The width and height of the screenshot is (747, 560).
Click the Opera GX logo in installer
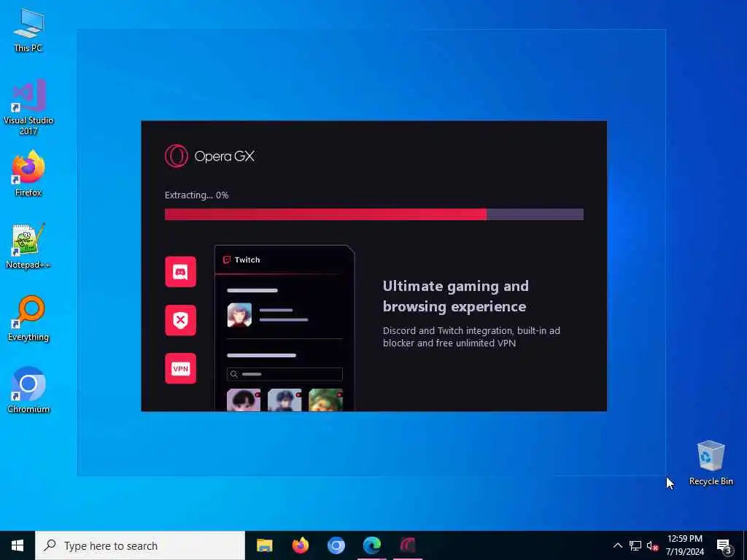pos(210,156)
